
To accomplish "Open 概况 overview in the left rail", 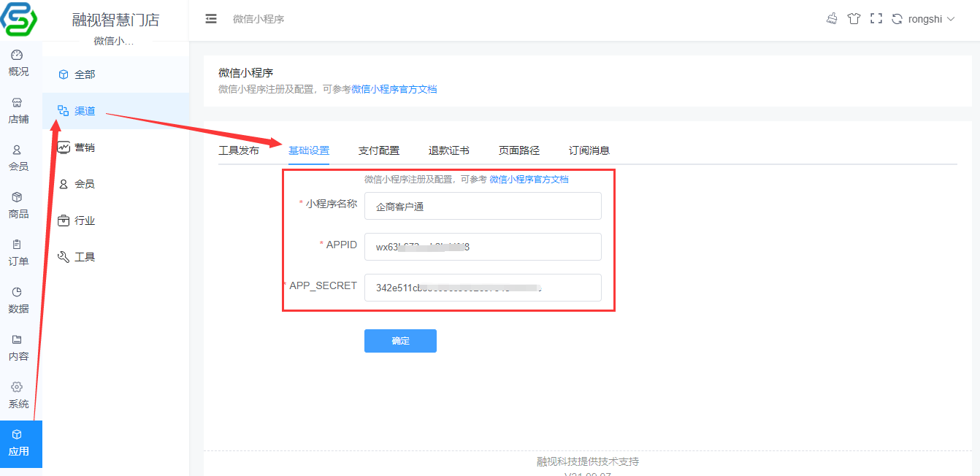I will coord(18,63).
